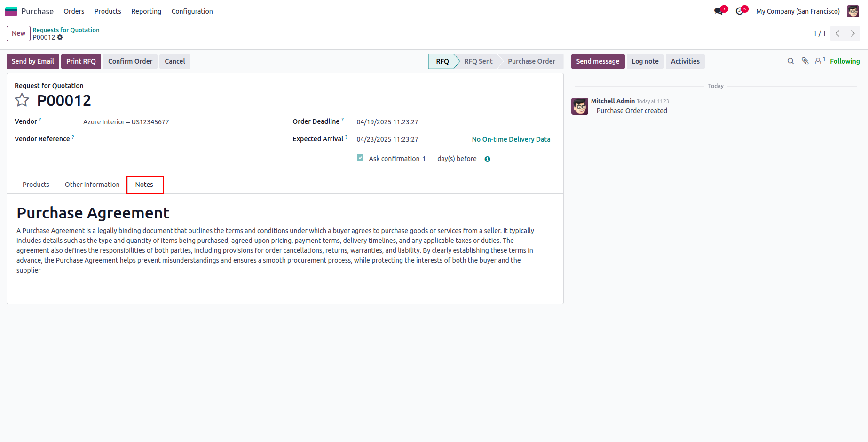Open the activities clock icon
868x442 pixels.
(740, 11)
